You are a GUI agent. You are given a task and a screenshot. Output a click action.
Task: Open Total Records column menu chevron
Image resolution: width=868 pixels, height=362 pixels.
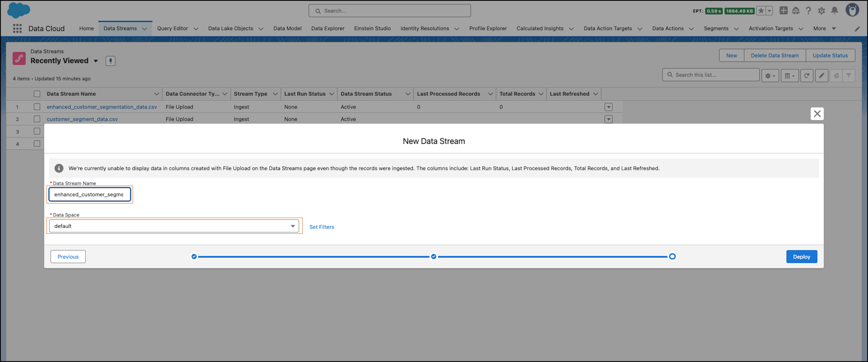541,94
